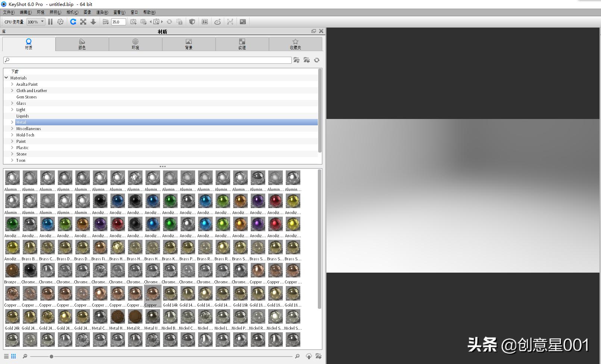Open the CPU usage percentage dropdown
The image size is (601, 364).
(x=36, y=22)
